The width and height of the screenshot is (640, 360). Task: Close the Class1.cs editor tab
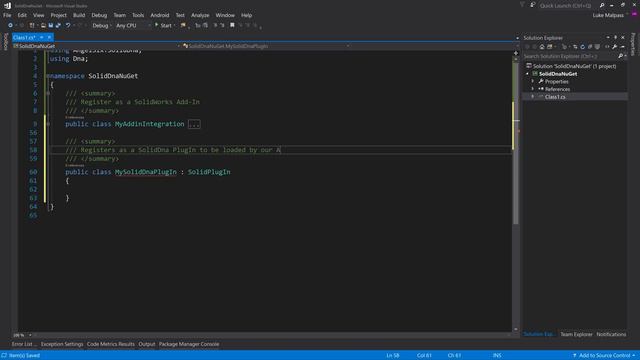[x=49, y=38]
